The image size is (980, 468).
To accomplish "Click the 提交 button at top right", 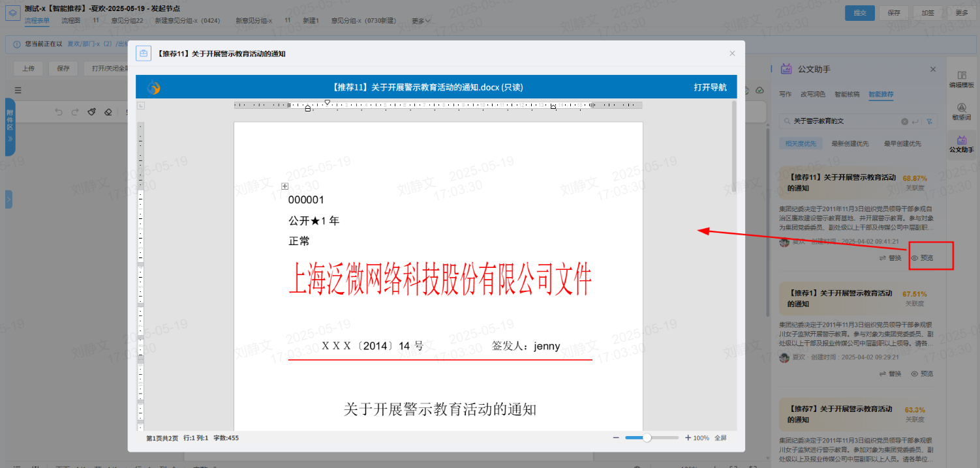I will [x=860, y=13].
